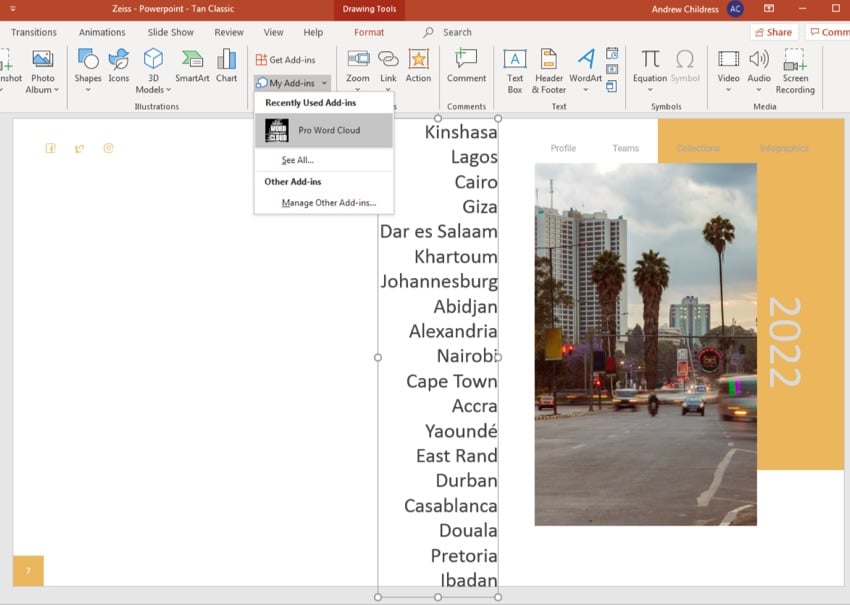Click the Search box
The image size is (850, 605).
pos(457,32)
